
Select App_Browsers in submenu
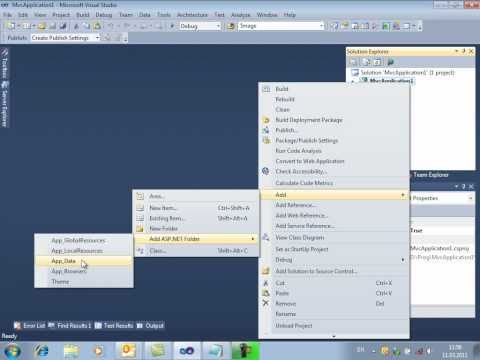pos(84,271)
